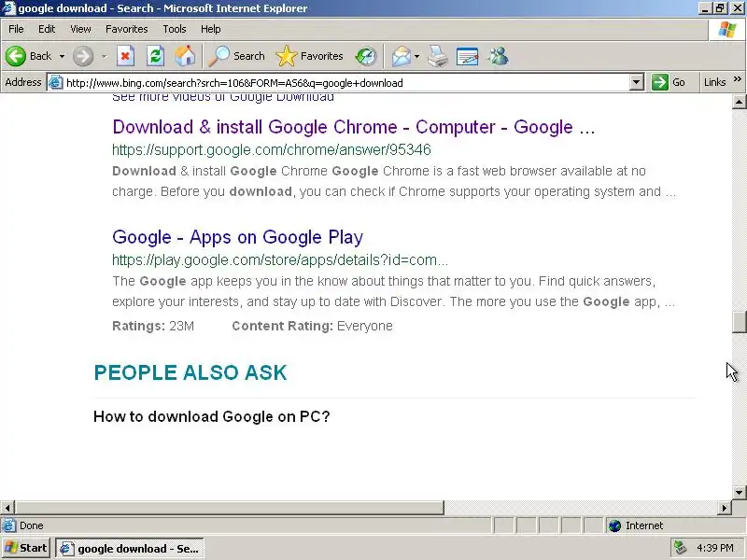Open the Search pane toolbar button

(237, 56)
